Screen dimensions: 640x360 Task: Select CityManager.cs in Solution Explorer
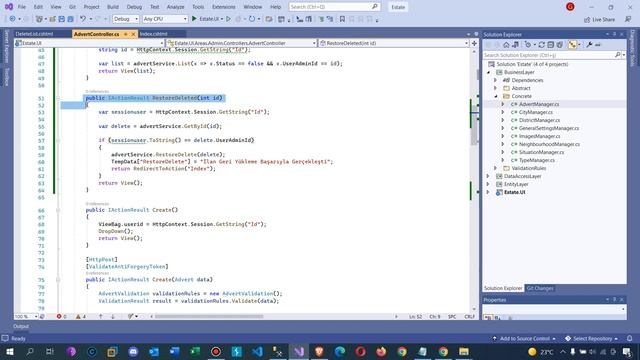[x=535, y=112]
